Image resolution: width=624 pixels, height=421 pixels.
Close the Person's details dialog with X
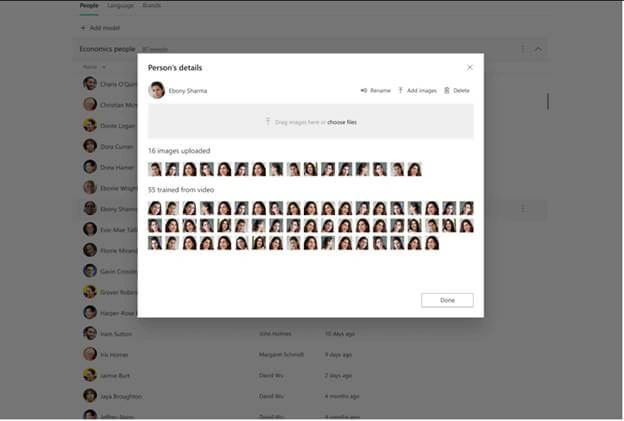coord(470,67)
